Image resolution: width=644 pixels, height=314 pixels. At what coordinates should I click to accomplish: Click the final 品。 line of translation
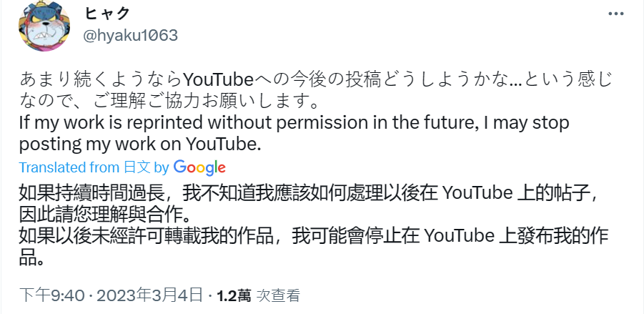[x=33, y=257]
